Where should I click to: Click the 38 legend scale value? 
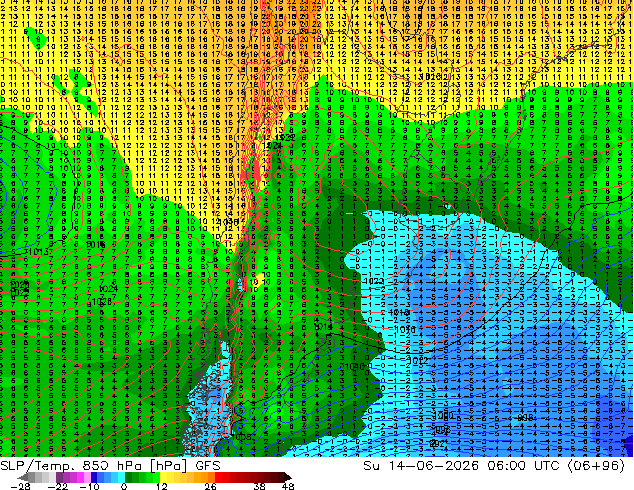[x=260, y=486]
